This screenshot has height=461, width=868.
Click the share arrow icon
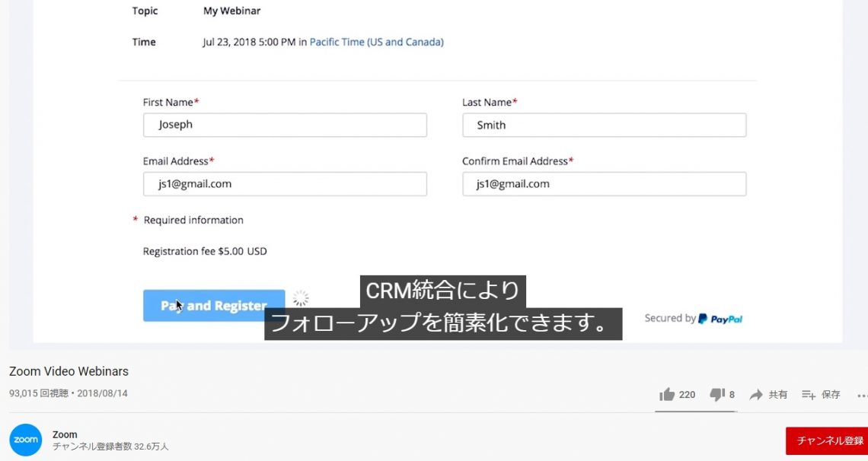(x=756, y=395)
